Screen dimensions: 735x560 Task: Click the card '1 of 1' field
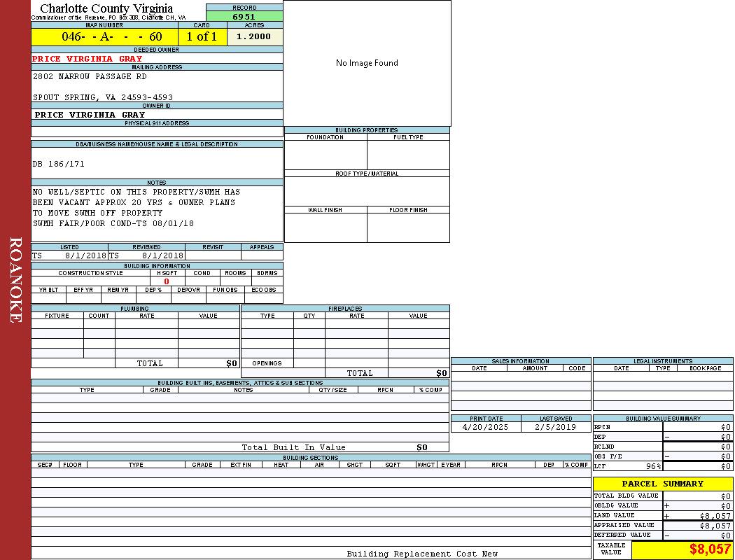click(x=202, y=37)
